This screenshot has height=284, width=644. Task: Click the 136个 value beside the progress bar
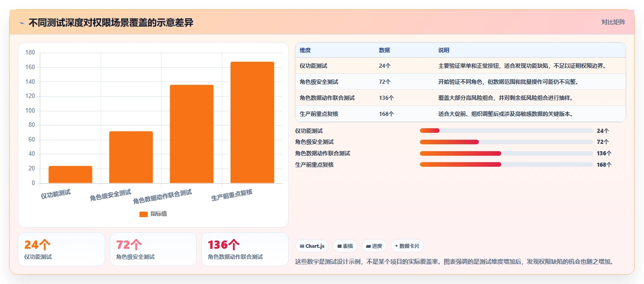pos(604,153)
